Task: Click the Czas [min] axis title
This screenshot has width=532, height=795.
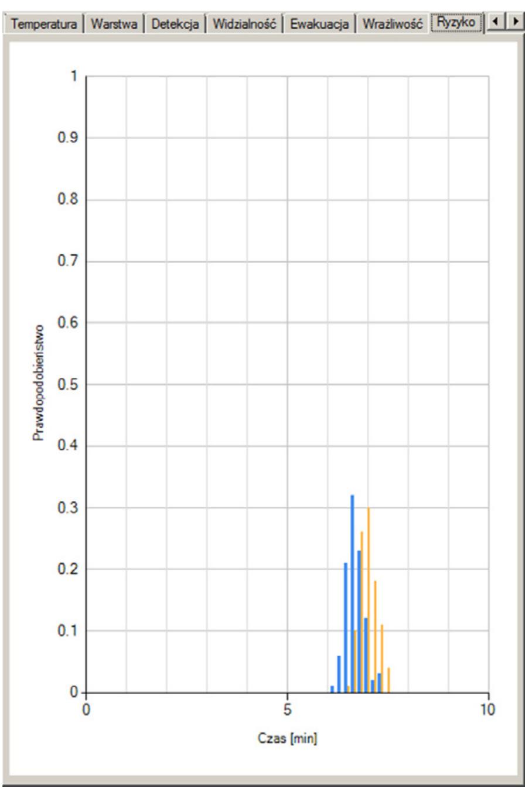Action: pos(287,738)
